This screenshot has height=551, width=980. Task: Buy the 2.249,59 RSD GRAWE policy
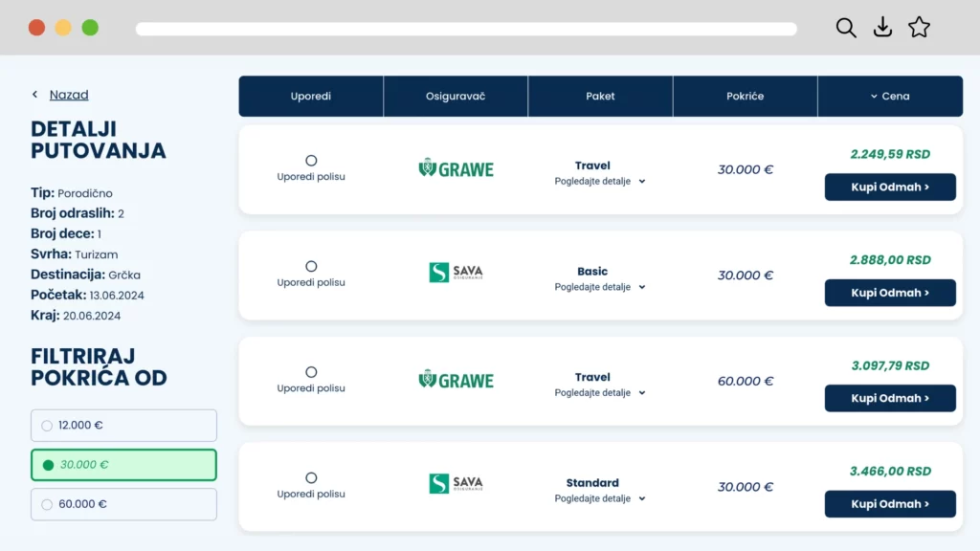click(x=890, y=187)
